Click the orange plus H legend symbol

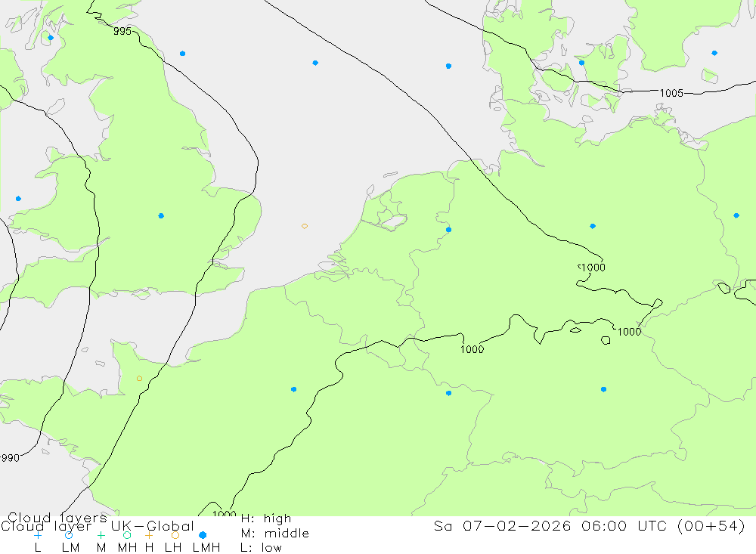[x=149, y=535]
